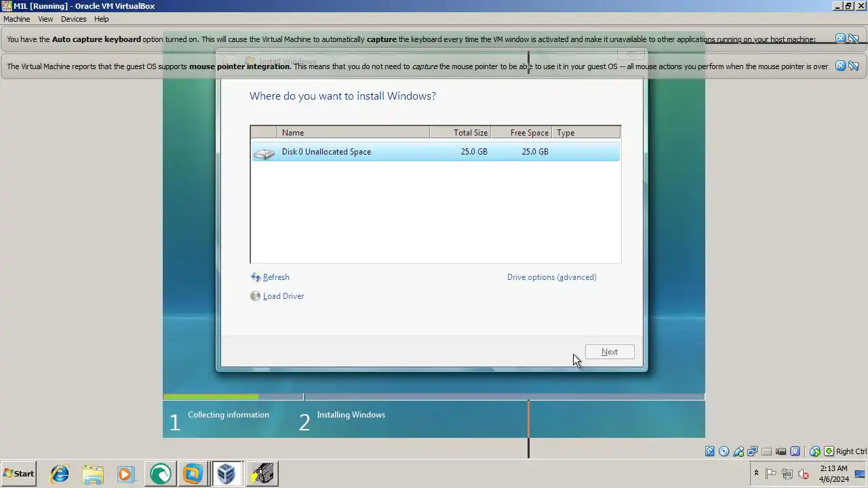868x488 pixels.
Task: Click the Type column header
Action: click(x=586, y=133)
